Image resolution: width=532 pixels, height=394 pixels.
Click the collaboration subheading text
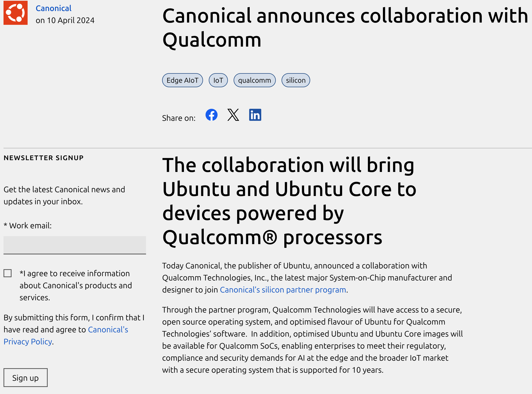click(289, 201)
